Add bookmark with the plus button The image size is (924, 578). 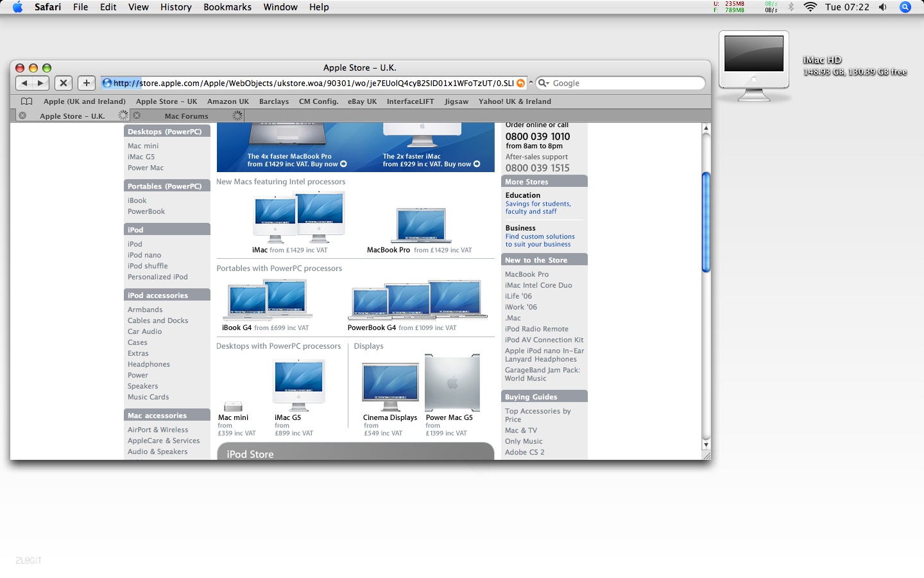click(87, 83)
